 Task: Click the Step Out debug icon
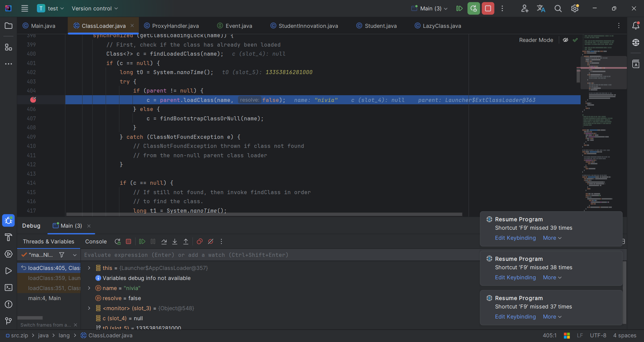186,241
